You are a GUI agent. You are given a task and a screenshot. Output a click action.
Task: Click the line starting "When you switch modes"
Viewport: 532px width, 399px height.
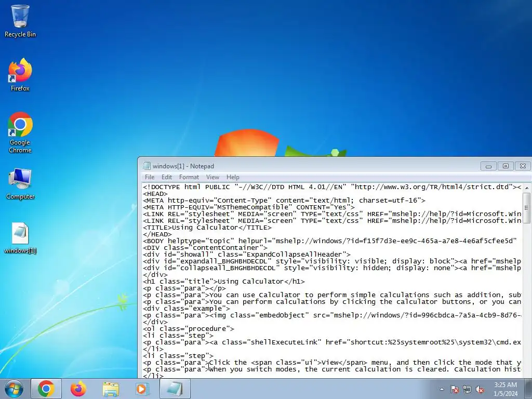tap(332, 369)
